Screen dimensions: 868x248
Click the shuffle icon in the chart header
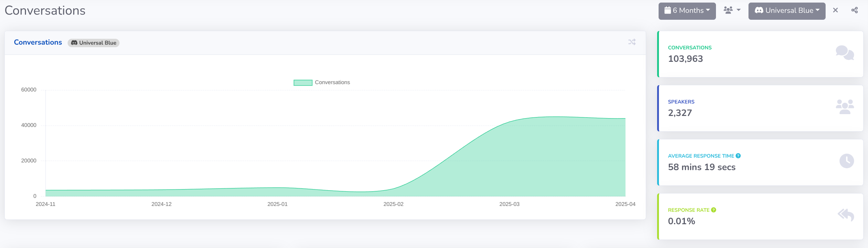632,42
